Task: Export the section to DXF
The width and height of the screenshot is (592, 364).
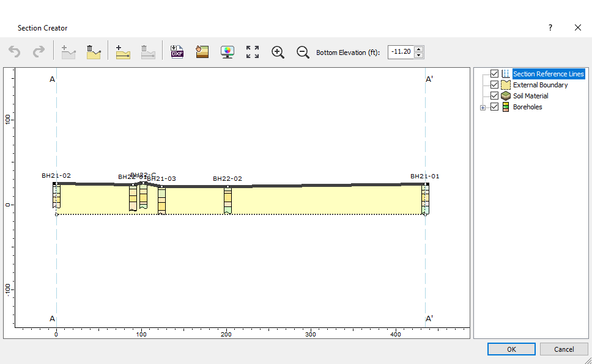Action: coord(177,51)
